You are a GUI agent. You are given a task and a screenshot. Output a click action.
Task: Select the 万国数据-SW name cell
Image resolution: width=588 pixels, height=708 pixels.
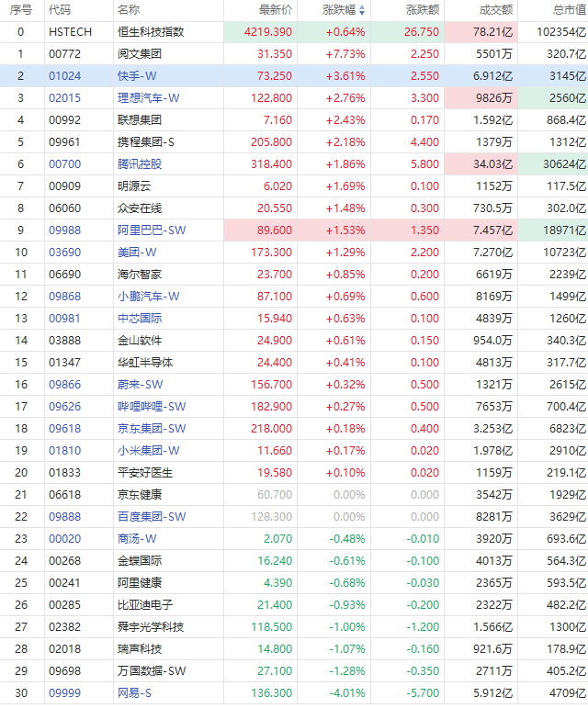click(152, 670)
